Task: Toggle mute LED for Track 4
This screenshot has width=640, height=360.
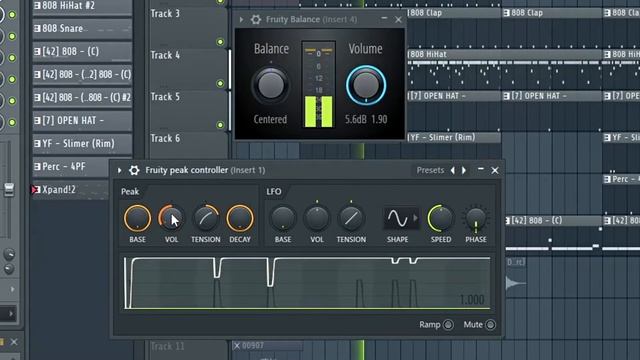Action: click(220, 83)
